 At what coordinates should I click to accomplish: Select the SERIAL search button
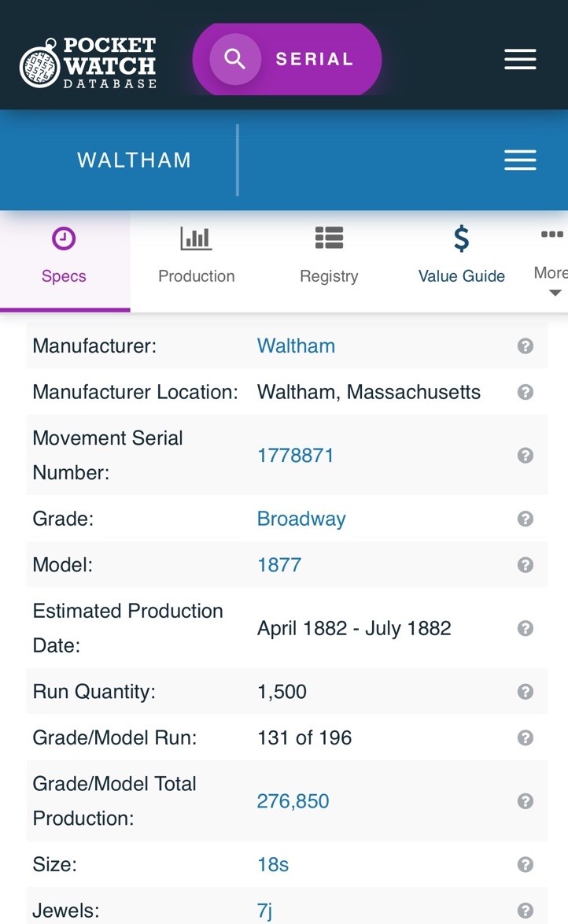pos(287,59)
